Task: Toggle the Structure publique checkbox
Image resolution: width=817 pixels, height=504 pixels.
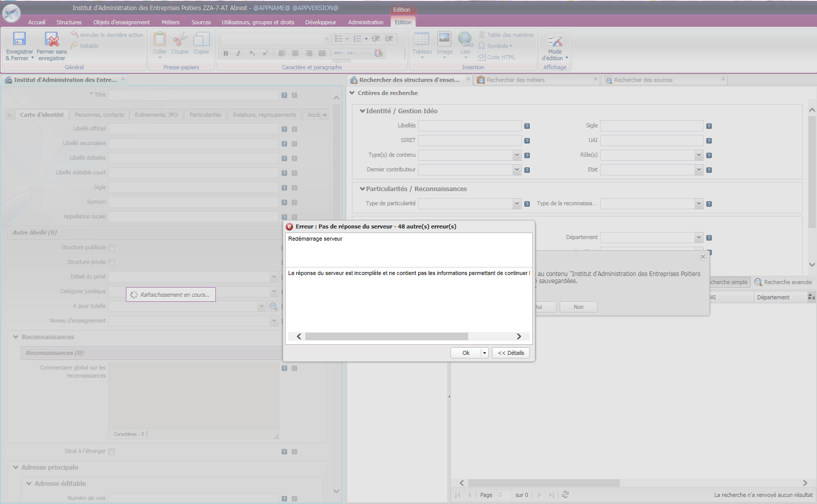Action: 112,248
